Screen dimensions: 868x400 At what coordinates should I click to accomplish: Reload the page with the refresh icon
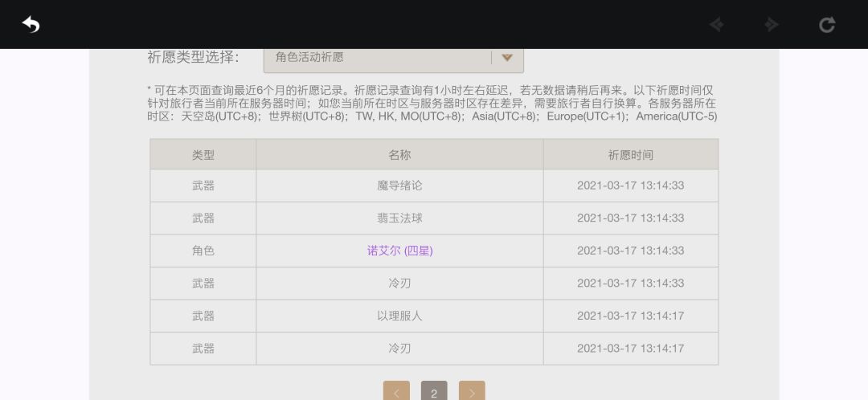pos(827,25)
